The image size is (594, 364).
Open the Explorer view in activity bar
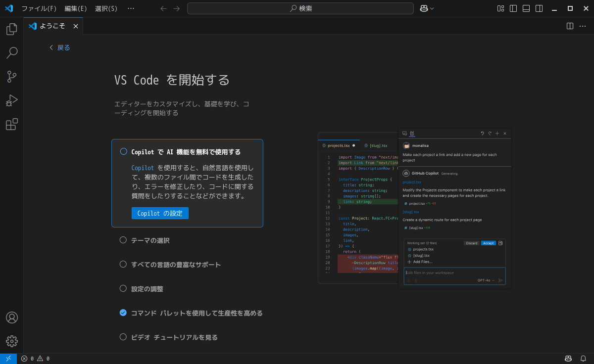coord(11,29)
